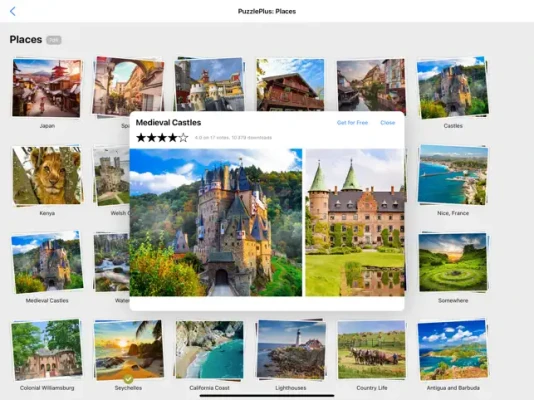Open the Somewhere green hills pack
This screenshot has height=400, width=534.
(x=453, y=262)
